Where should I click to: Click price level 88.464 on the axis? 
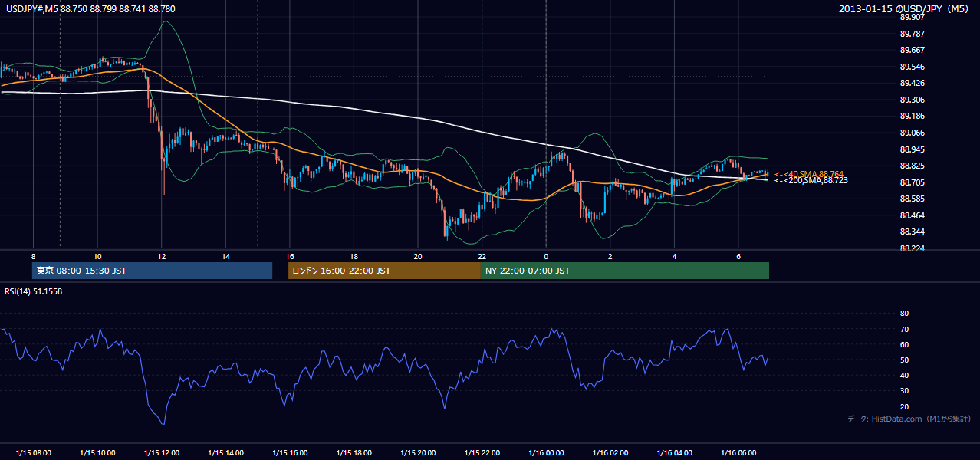(911, 215)
